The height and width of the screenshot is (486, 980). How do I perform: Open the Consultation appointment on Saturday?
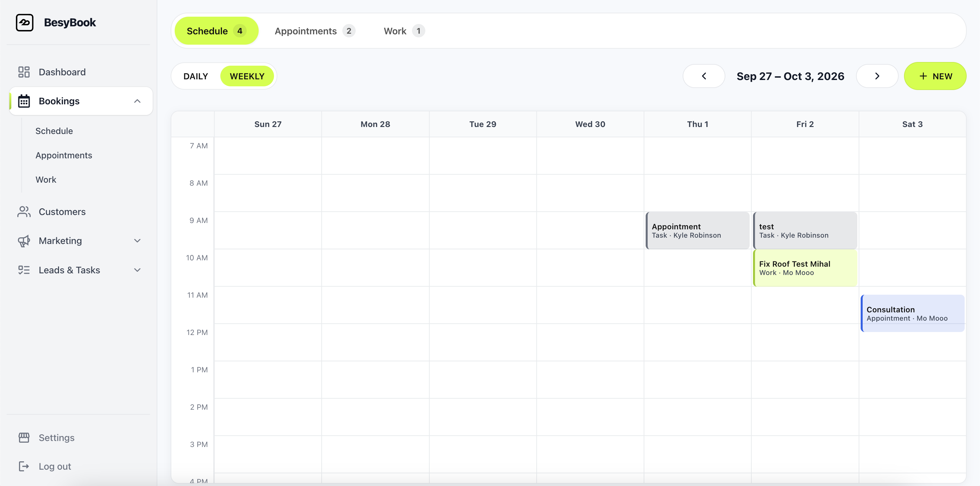(912, 313)
